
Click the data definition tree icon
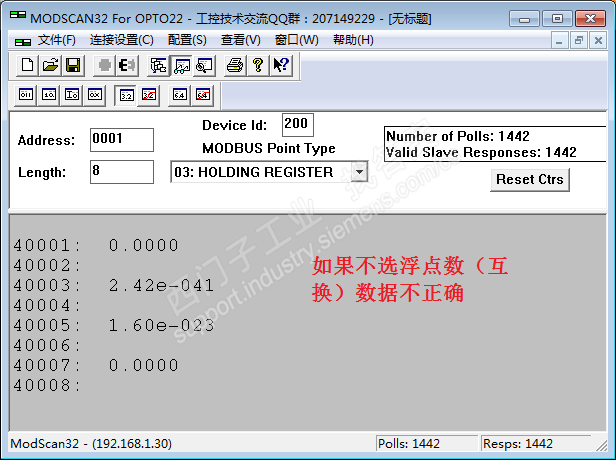tap(158, 65)
